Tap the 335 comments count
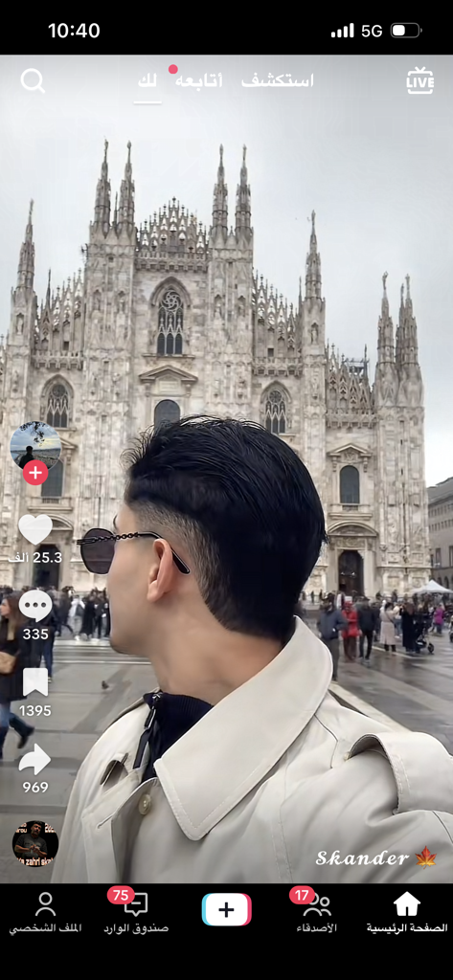 point(35,634)
